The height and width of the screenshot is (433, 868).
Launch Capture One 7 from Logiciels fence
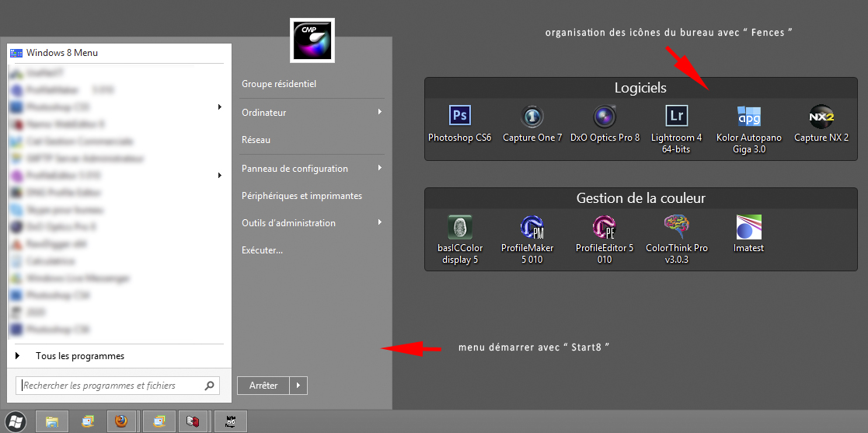point(532,124)
